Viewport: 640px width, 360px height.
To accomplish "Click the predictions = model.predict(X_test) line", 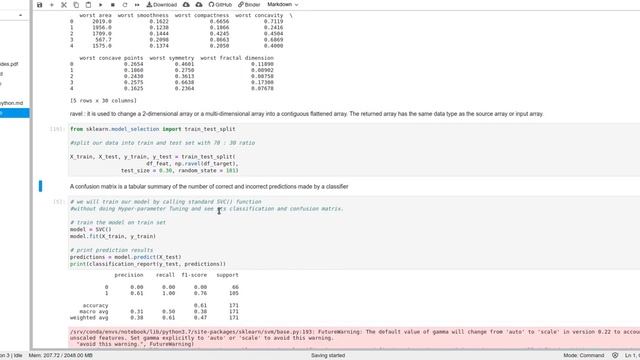I will (125, 257).
